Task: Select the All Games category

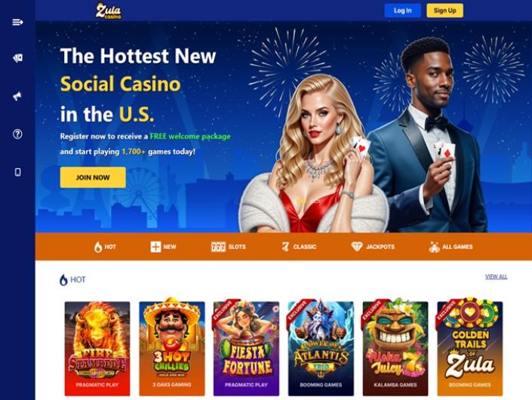Action: click(x=451, y=247)
